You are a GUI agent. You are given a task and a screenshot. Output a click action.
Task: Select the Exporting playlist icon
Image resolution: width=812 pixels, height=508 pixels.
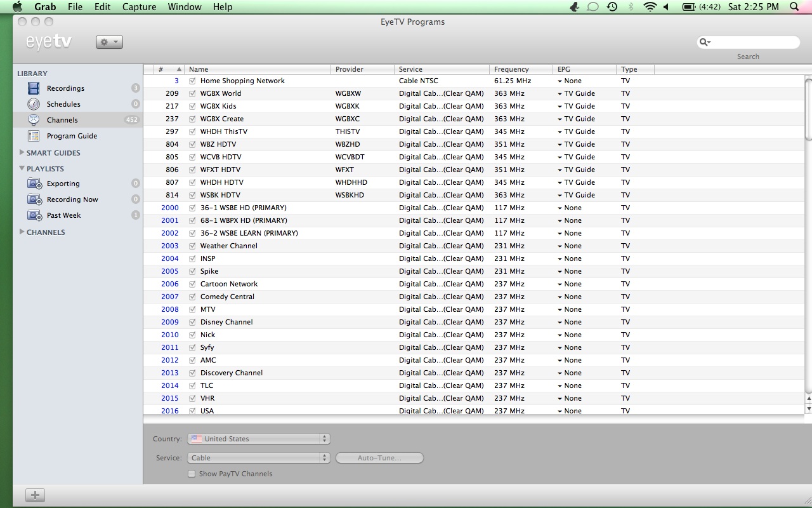click(x=34, y=184)
